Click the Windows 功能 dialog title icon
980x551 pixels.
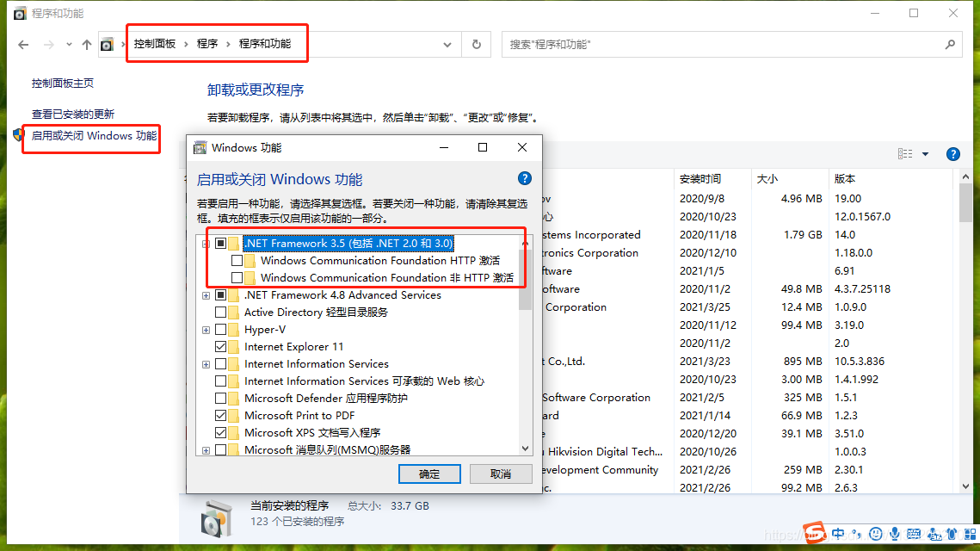tap(200, 147)
